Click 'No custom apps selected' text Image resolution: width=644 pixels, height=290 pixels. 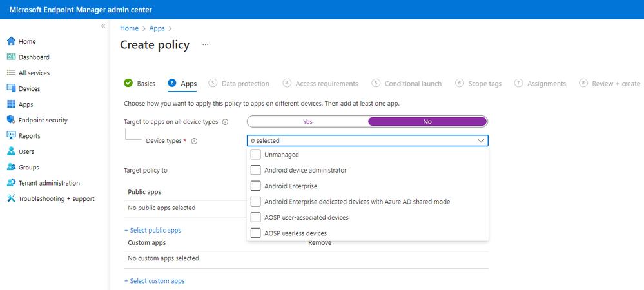tap(164, 258)
